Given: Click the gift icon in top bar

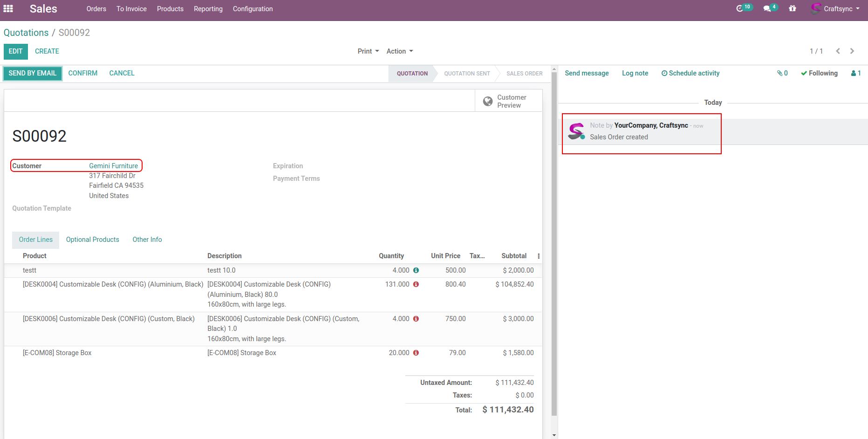Looking at the screenshot, I should pyautogui.click(x=793, y=8).
